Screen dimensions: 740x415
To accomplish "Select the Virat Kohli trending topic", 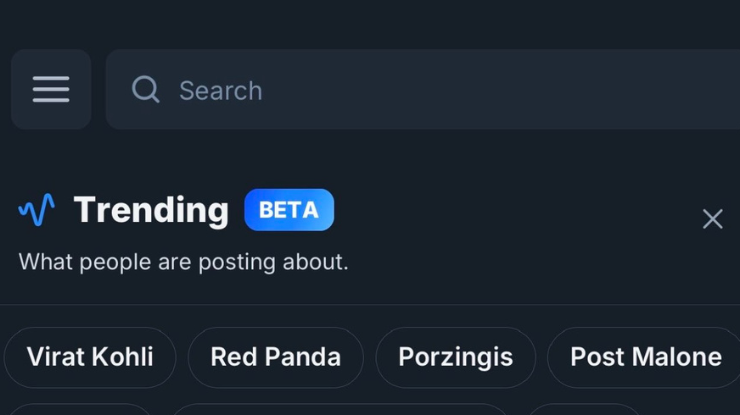I will [90, 357].
